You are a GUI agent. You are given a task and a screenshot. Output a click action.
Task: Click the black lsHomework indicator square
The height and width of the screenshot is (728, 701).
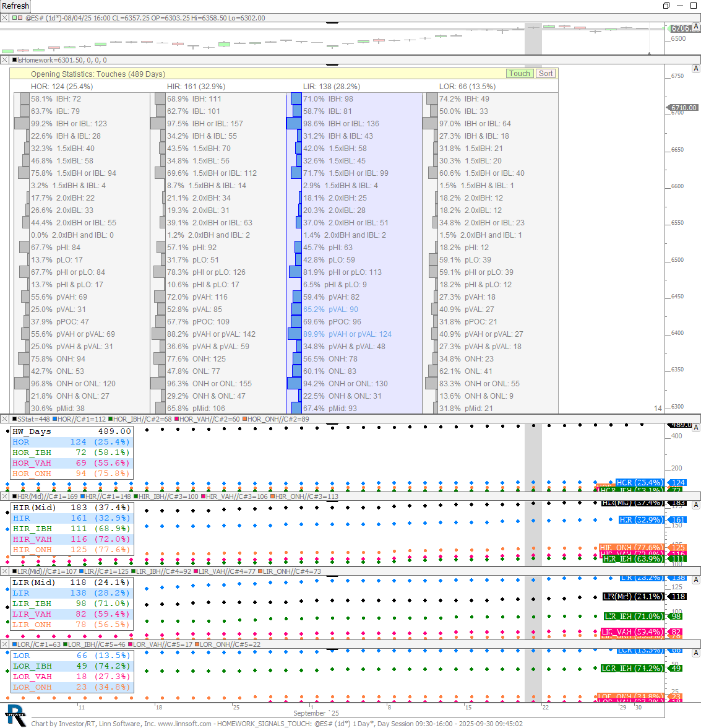click(x=15, y=60)
